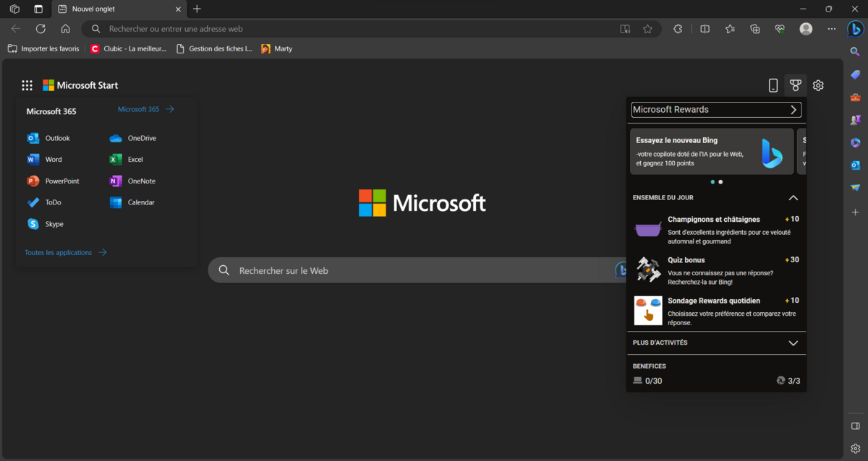Open sidebar Shopping tag icon
The height and width of the screenshot is (461, 868).
coord(856,74)
